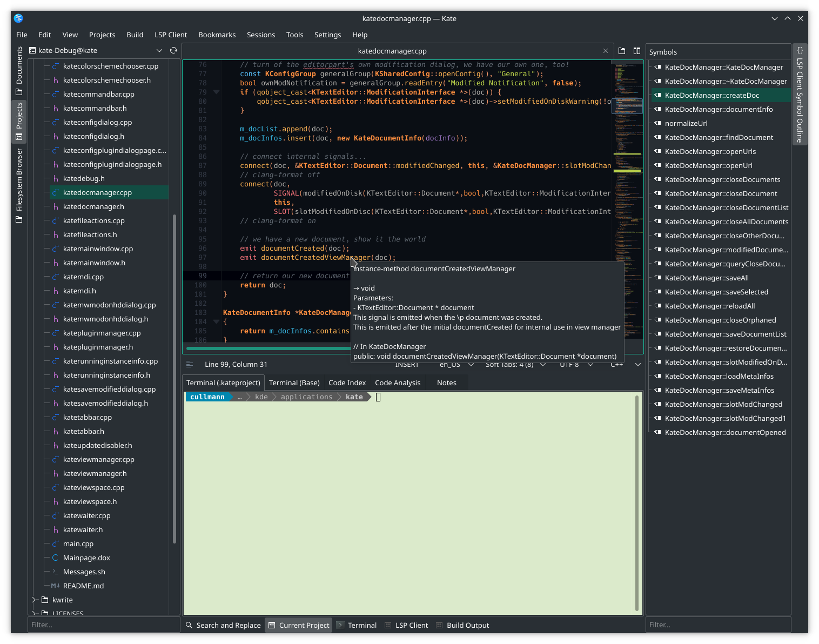The width and height of the screenshot is (819, 644).
Task: Click the symbol icon beside KateDocManager::slotModChanged1
Action: [x=657, y=418]
